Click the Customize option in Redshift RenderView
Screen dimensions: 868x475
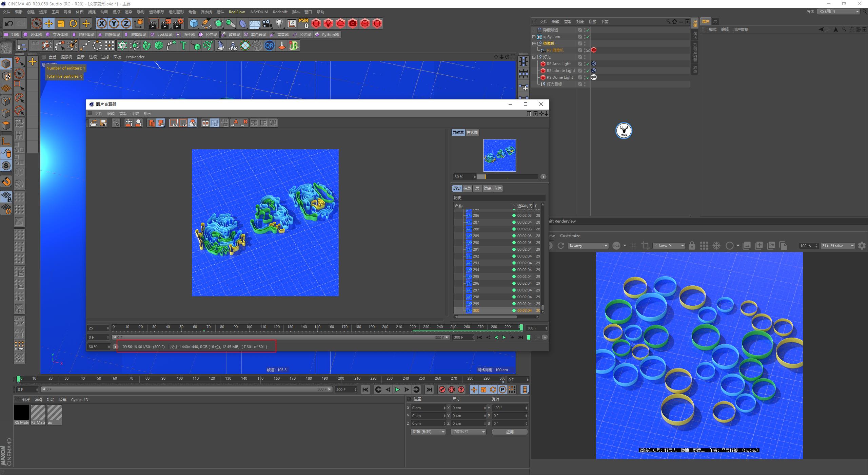pos(570,235)
